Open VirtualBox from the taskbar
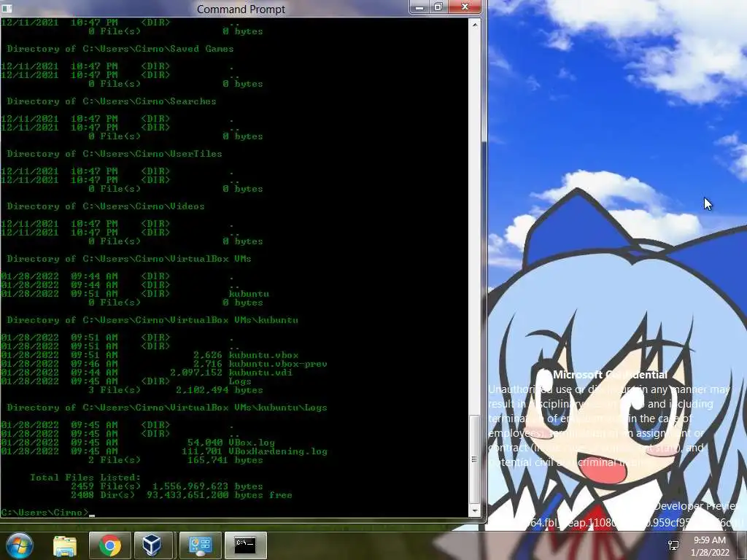The width and height of the screenshot is (747, 560). (152, 545)
